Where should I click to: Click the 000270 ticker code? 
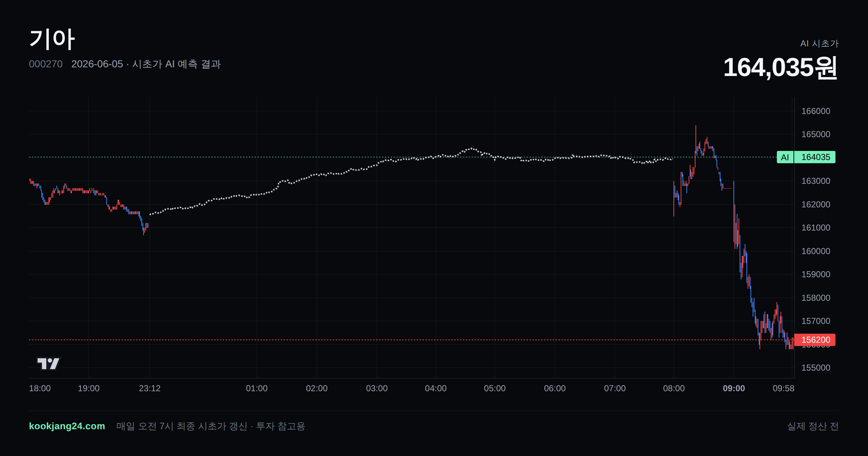pyautogui.click(x=46, y=64)
